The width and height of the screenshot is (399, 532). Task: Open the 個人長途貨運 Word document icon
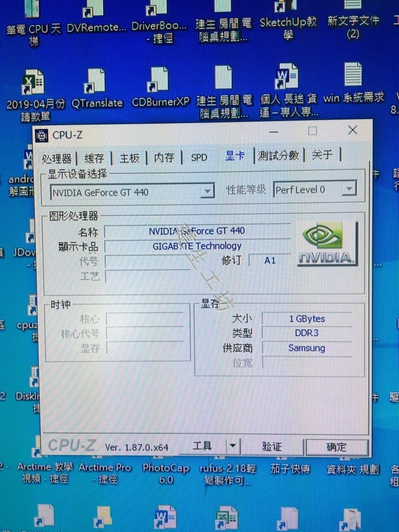coord(286,76)
